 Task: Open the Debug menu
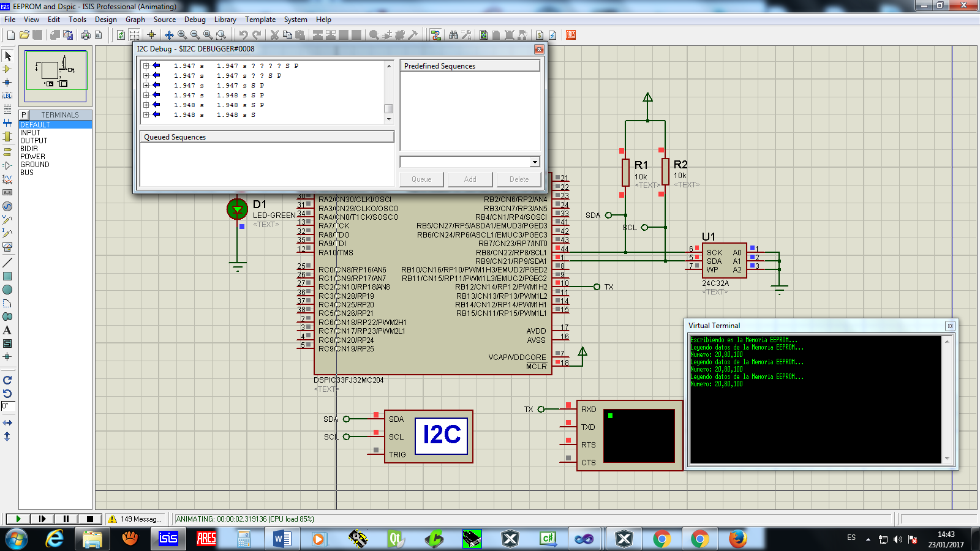(195, 19)
